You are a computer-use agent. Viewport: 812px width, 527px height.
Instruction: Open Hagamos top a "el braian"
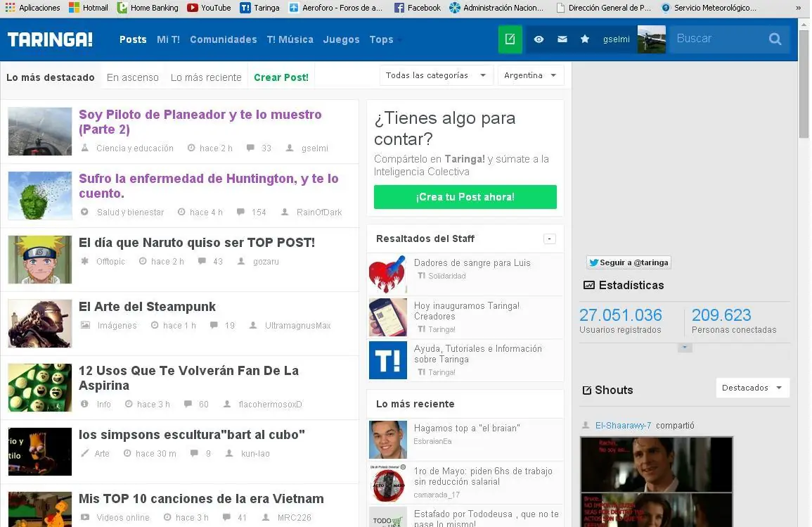click(x=467, y=428)
